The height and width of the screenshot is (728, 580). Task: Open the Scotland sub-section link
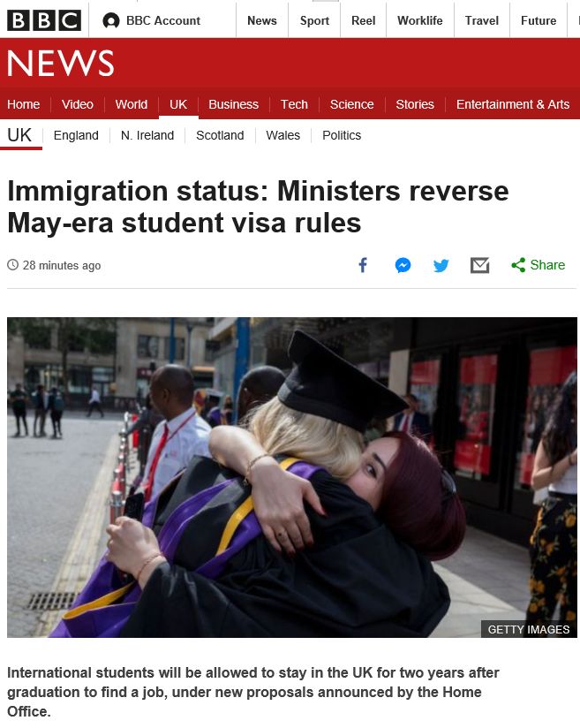[220, 135]
